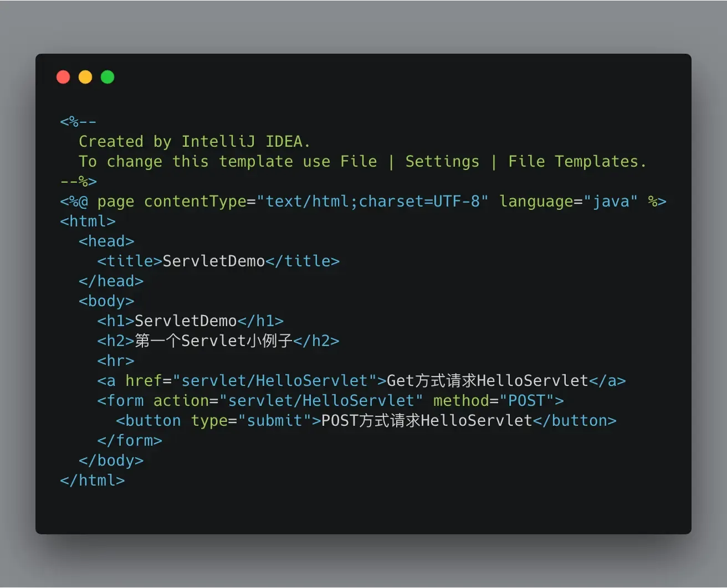Click the closing comment tag "--%>"
Viewport: 727px width, 588px height.
click(78, 182)
